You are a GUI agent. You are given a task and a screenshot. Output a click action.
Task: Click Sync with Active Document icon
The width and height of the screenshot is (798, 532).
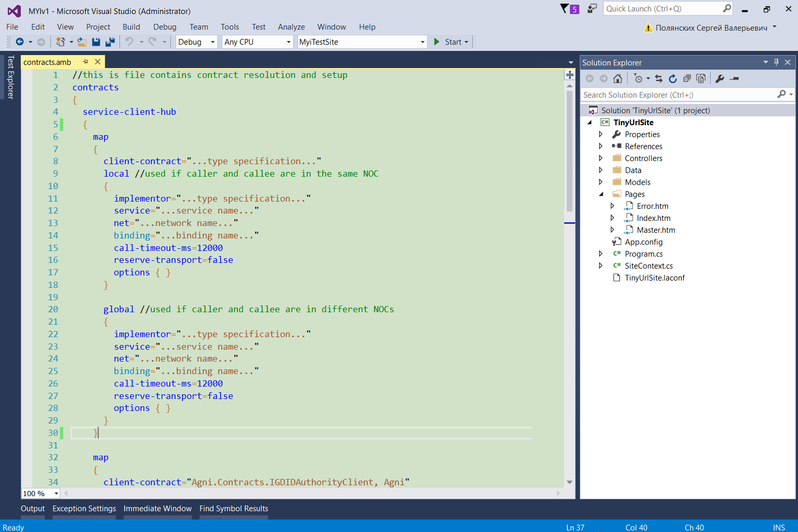pos(659,78)
